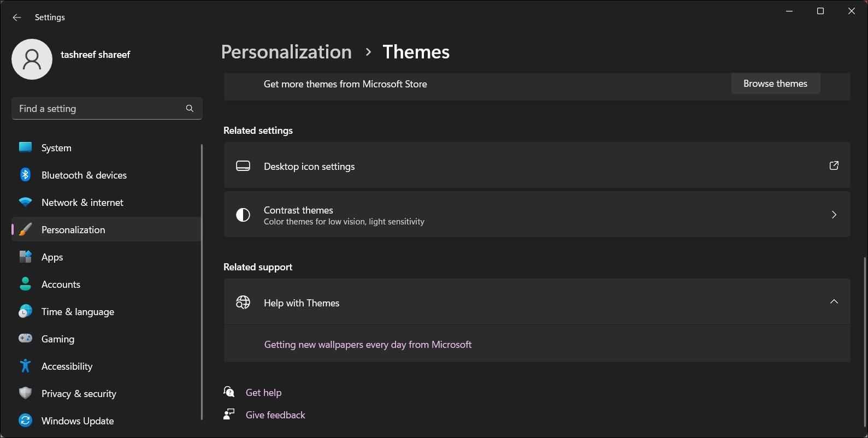Click the Privacy & security shield icon
This screenshot has height=438, width=868.
[x=25, y=393]
